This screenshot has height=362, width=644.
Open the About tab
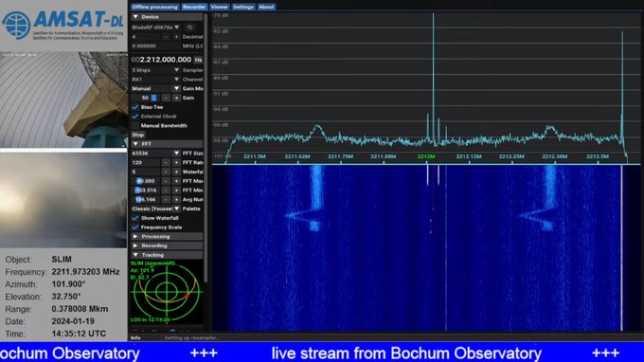click(x=266, y=7)
